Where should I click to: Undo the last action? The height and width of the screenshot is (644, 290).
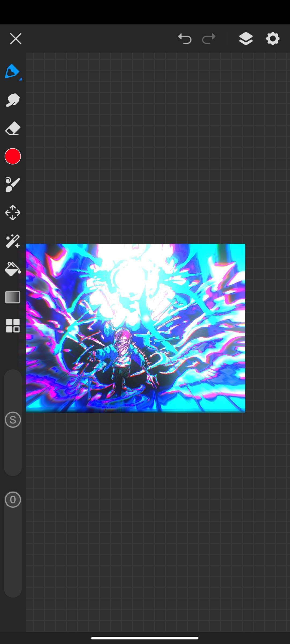coord(185,39)
